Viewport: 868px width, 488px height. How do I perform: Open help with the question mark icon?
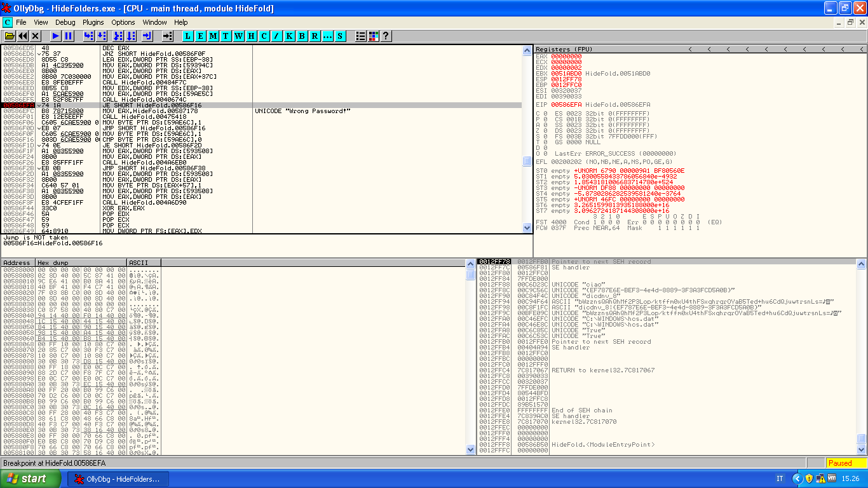point(386,36)
